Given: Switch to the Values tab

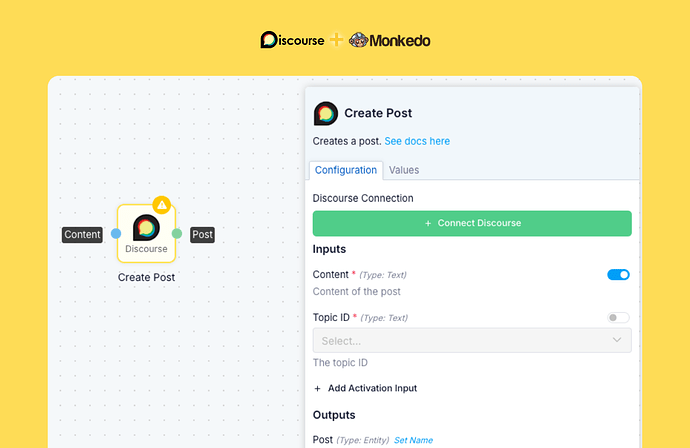Looking at the screenshot, I should pyautogui.click(x=404, y=170).
